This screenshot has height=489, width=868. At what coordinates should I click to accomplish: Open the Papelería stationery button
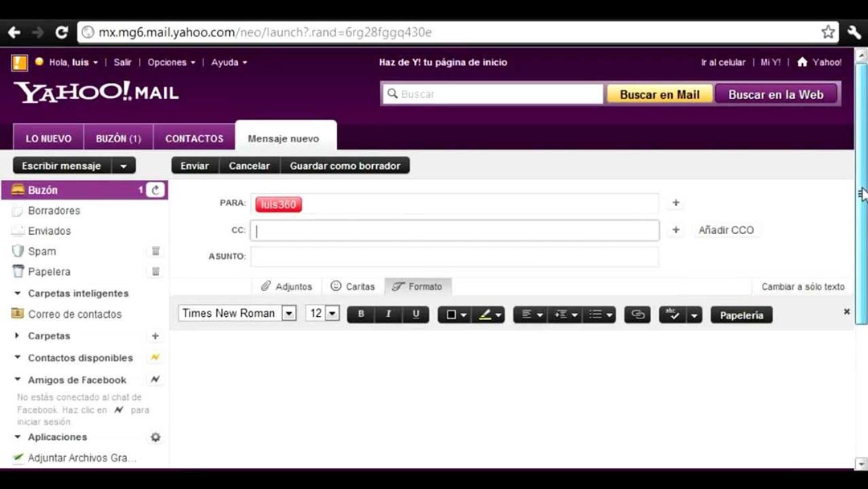[x=741, y=314]
